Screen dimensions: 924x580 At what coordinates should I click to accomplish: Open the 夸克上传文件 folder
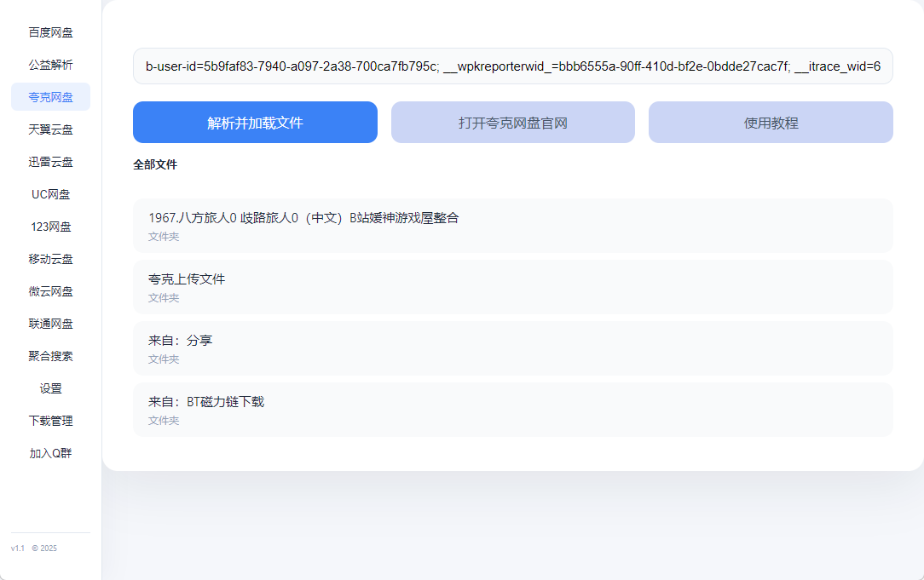(x=512, y=286)
